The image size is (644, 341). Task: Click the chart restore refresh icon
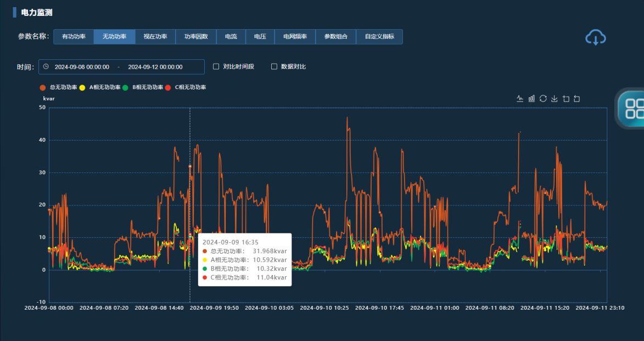(x=543, y=98)
